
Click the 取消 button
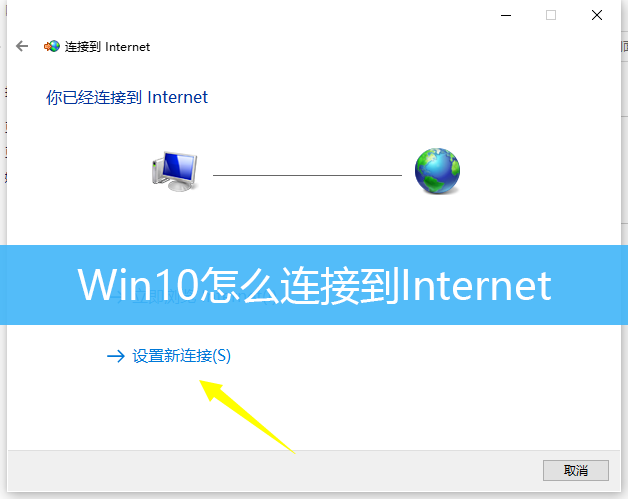tap(576, 470)
